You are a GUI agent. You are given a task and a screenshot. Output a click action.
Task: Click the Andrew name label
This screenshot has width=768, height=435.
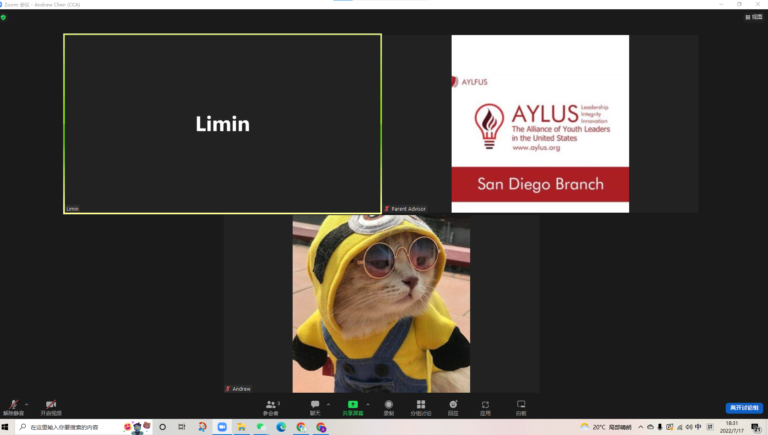point(241,389)
